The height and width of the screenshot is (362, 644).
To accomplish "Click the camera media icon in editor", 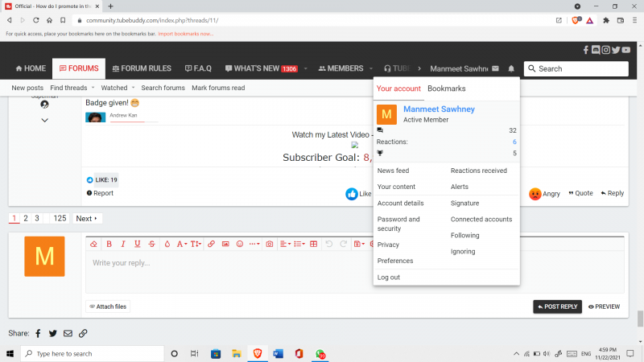I will (x=270, y=244).
